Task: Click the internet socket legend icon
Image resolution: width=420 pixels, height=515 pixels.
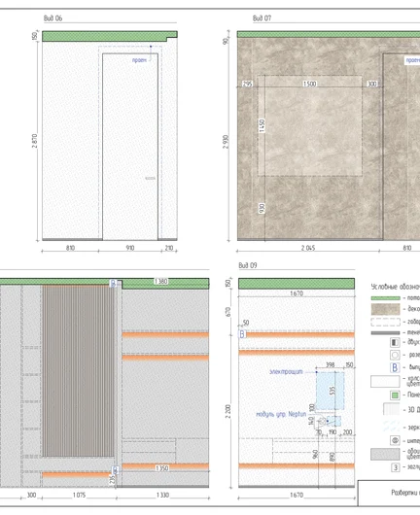Action: [395, 440]
